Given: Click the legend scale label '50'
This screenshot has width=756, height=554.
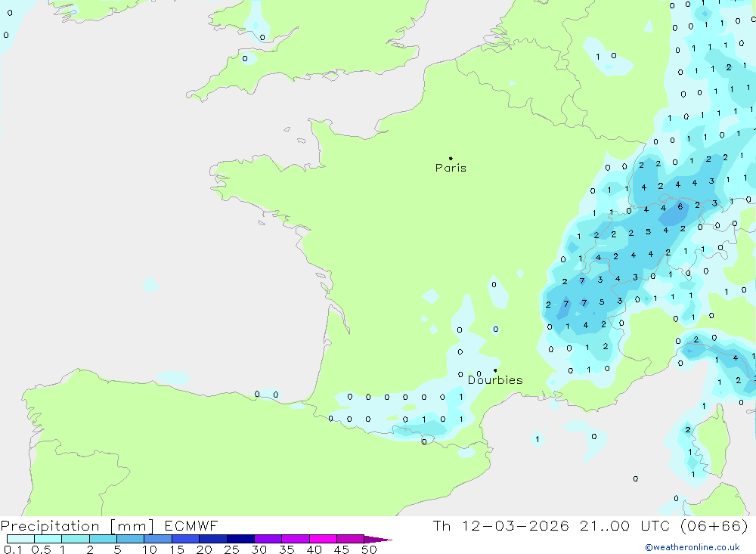Looking at the screenshot, I should pyautogui.click(x=369, y=549).
